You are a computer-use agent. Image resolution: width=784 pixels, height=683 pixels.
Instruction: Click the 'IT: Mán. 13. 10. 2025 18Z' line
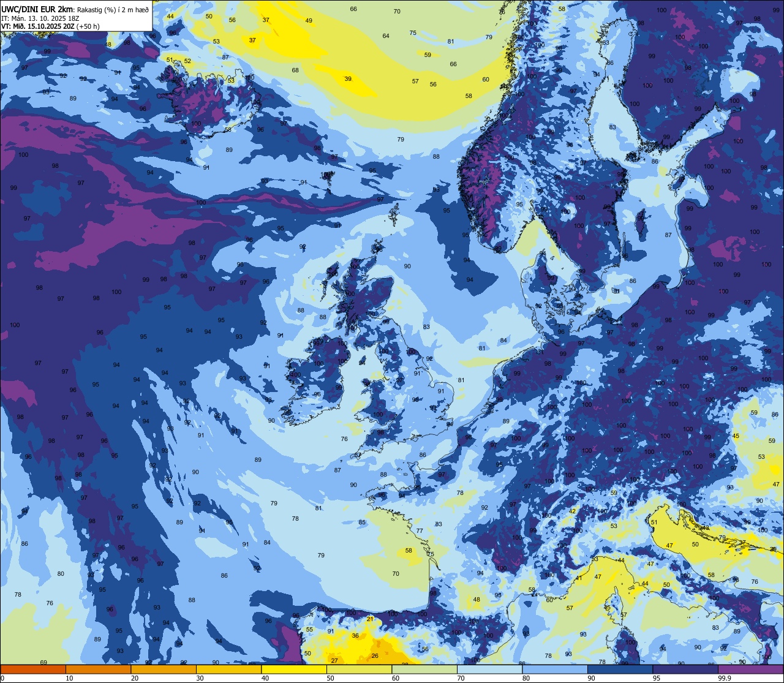click(x=40, y=18)
